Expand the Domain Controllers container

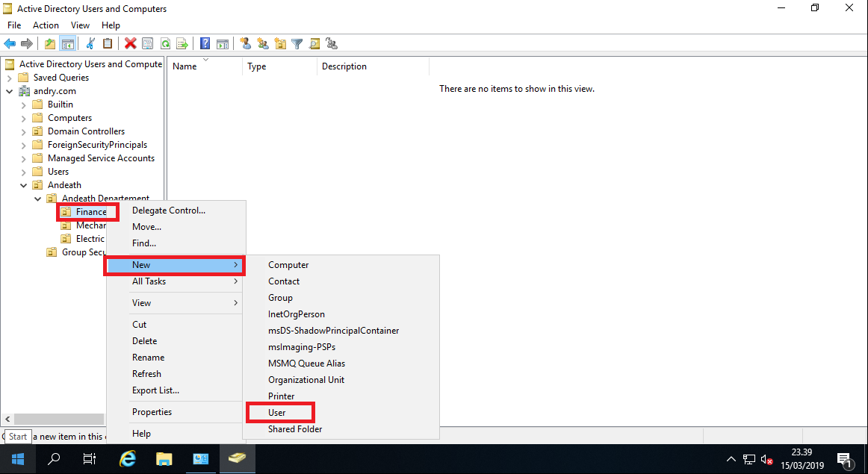tap(22, 131)
